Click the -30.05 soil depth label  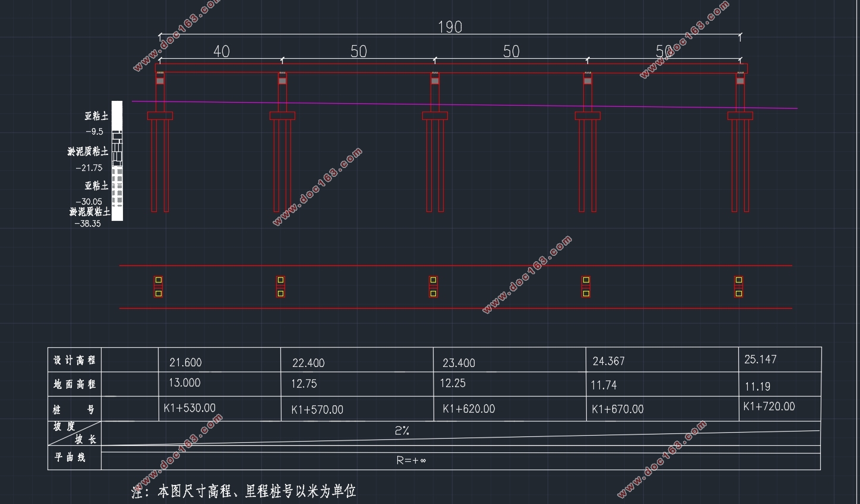[x=89, y=202]
